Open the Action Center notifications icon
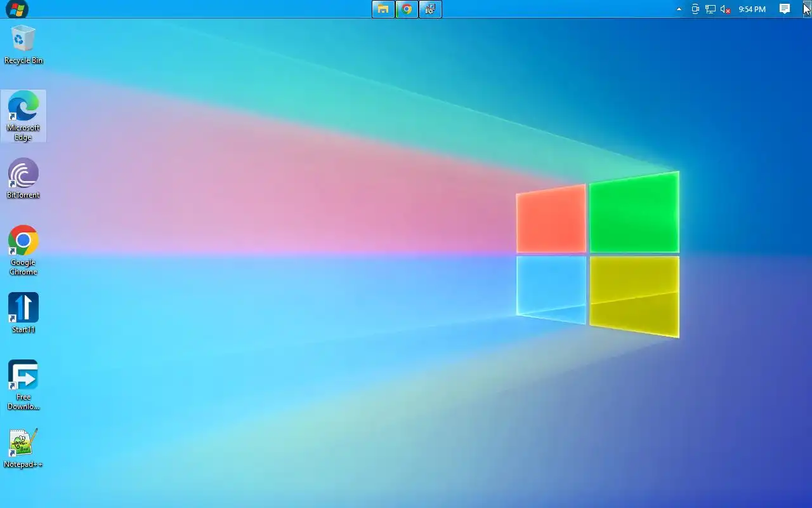This screenshot has width=812, height=508. [x=785, y=9]
